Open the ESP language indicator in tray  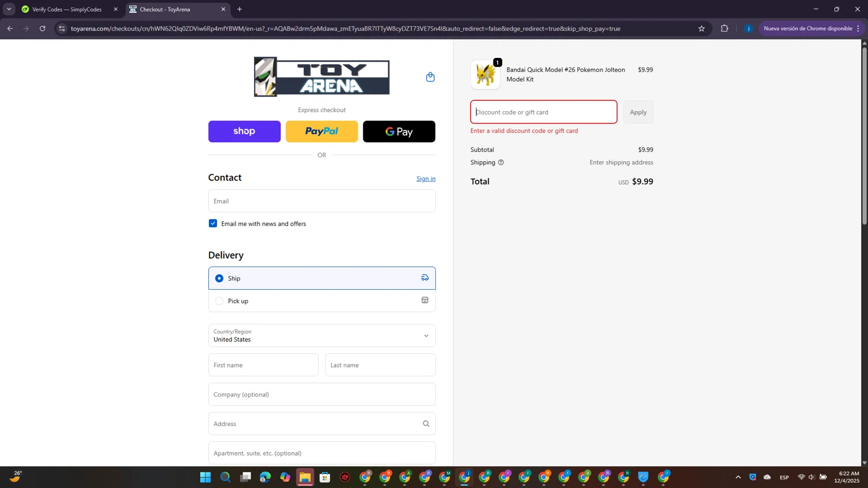click(x=784, y=477)
